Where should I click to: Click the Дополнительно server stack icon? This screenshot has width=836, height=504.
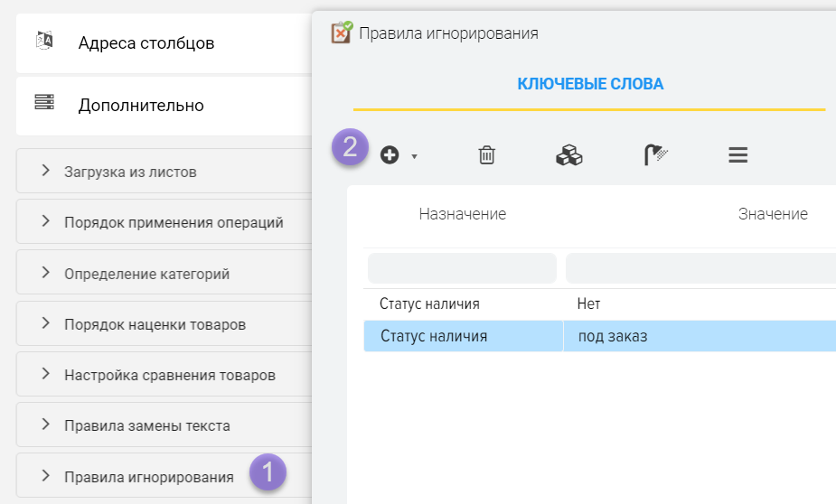click(x=44, y=103)
